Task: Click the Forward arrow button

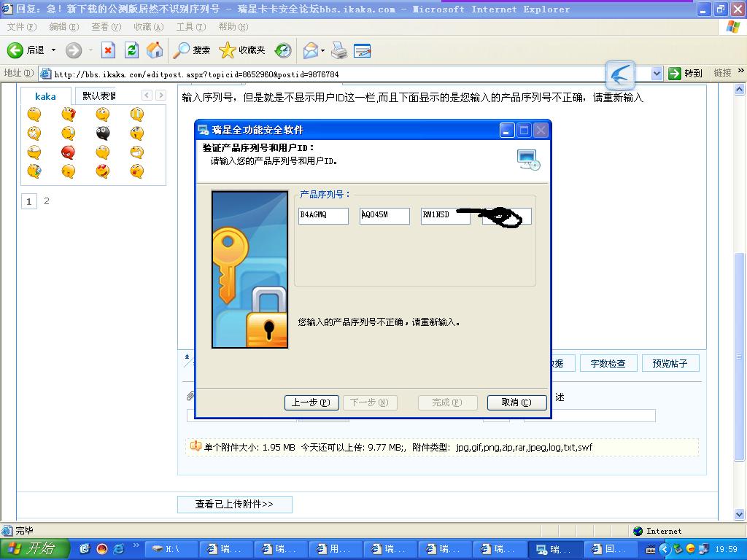Action: (74, 50)
